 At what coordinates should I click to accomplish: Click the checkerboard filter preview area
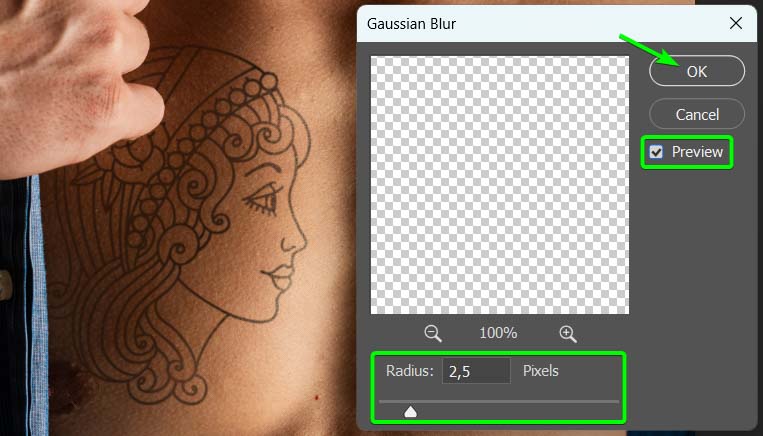click(x=500, y=185)
